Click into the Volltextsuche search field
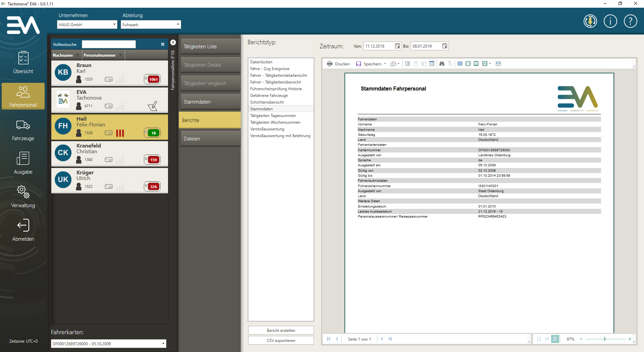The height and width of the screenshot is (352, 644). pos(109,44)
